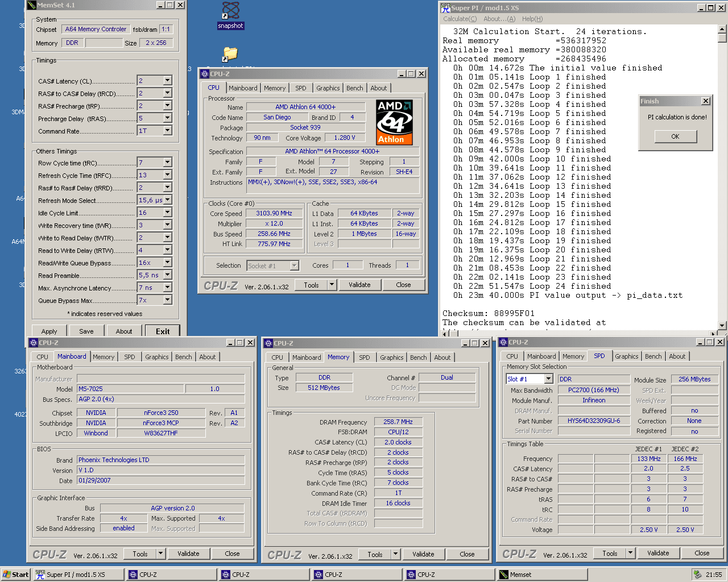Open the Calculate menu in Super PI
The height and width of the screenshot is (582, 728).
click(x=460, y=19)
